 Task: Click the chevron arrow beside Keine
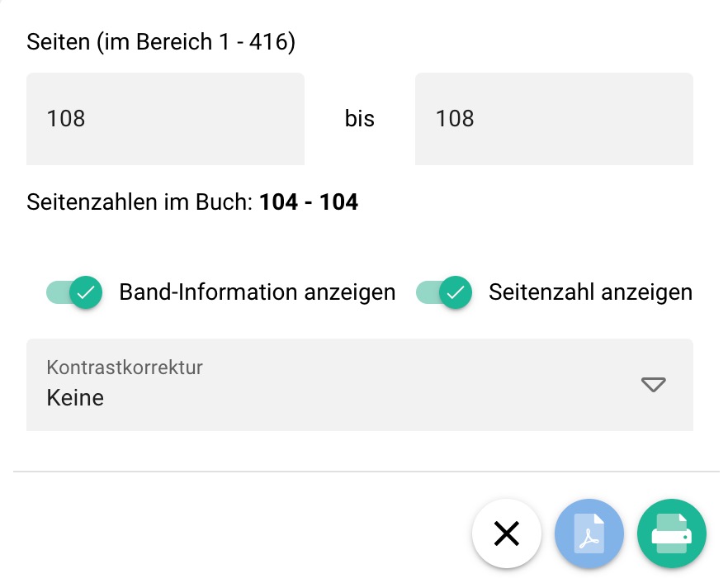[x=652, y=385]
